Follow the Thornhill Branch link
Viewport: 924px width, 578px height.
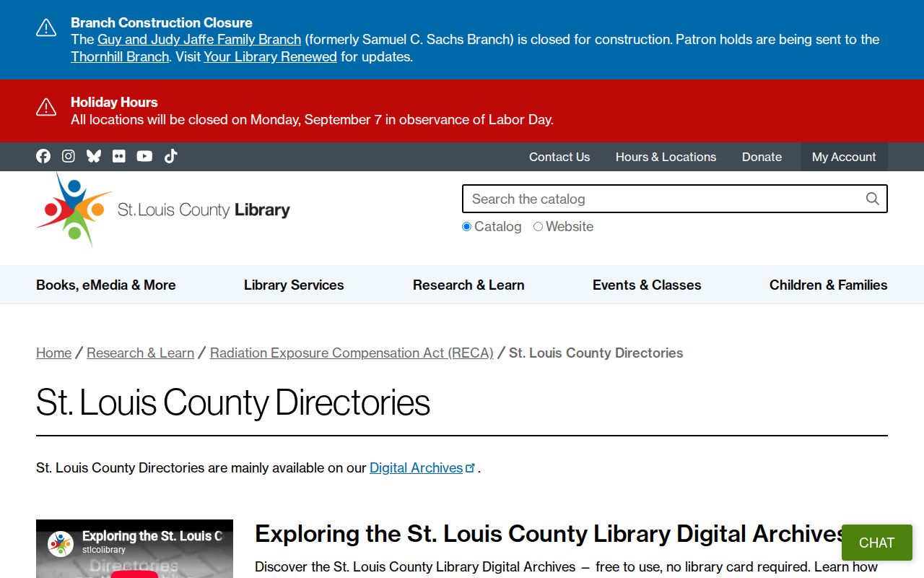[x=120, y=57]
